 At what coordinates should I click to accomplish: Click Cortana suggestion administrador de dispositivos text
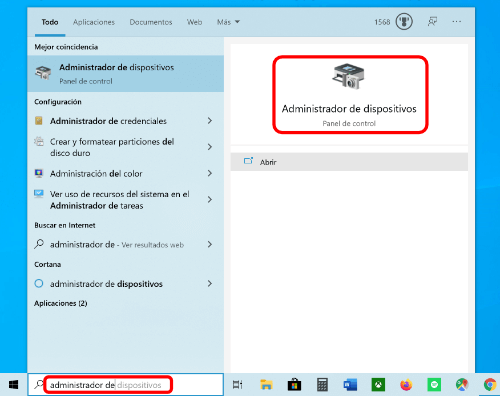coord(106,284)
